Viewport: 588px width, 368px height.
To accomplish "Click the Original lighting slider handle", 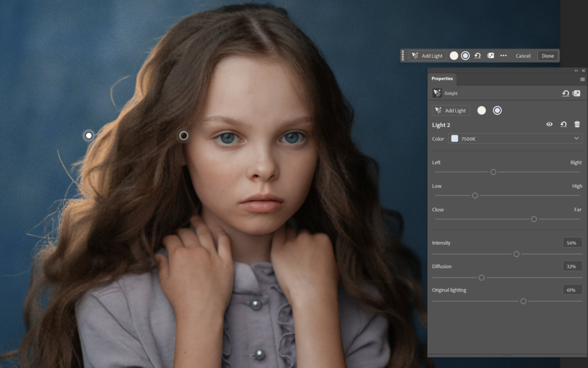I will tap(524, 301).
